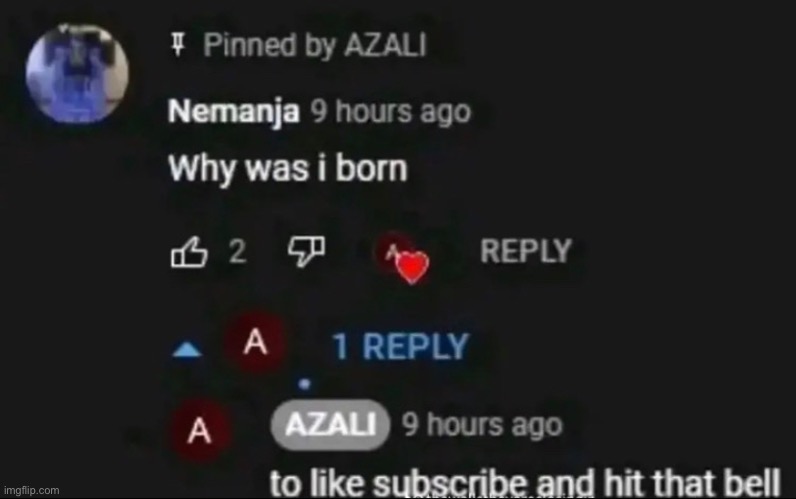This screenshot has width=796, height=499.
Task: Click the like count number 2
Action: coord(238,251)
